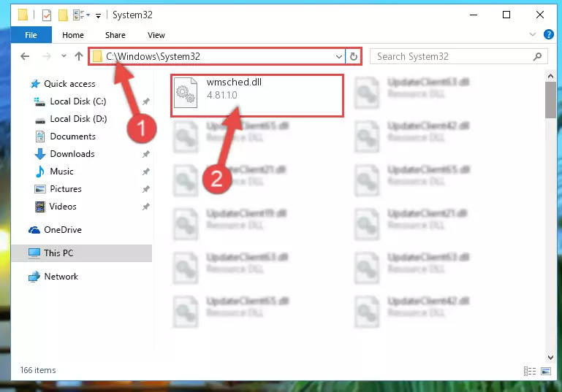
Task: Expand the ribbon with the chevron
Action: tap(533, 35)
